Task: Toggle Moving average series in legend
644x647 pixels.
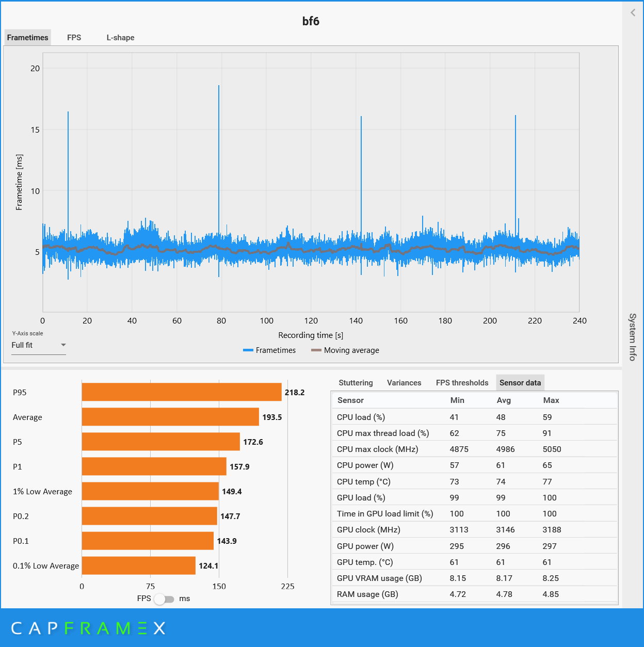Action: 345,350
